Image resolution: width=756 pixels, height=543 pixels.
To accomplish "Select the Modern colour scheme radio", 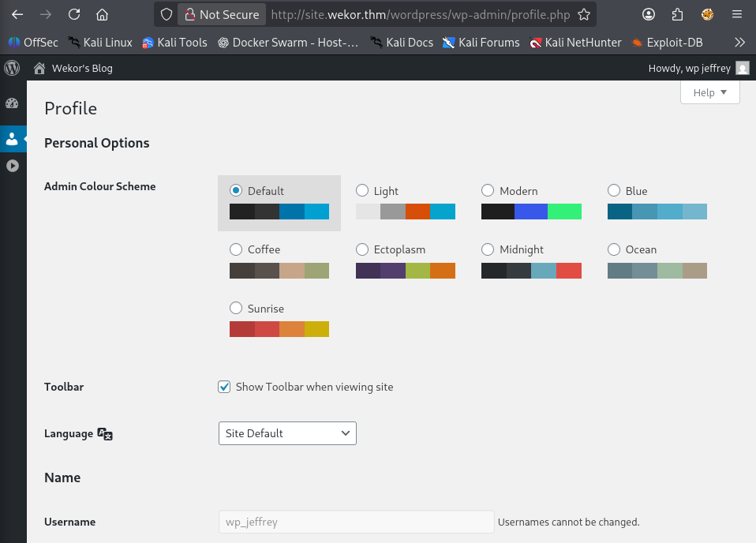I will [488, 190].
